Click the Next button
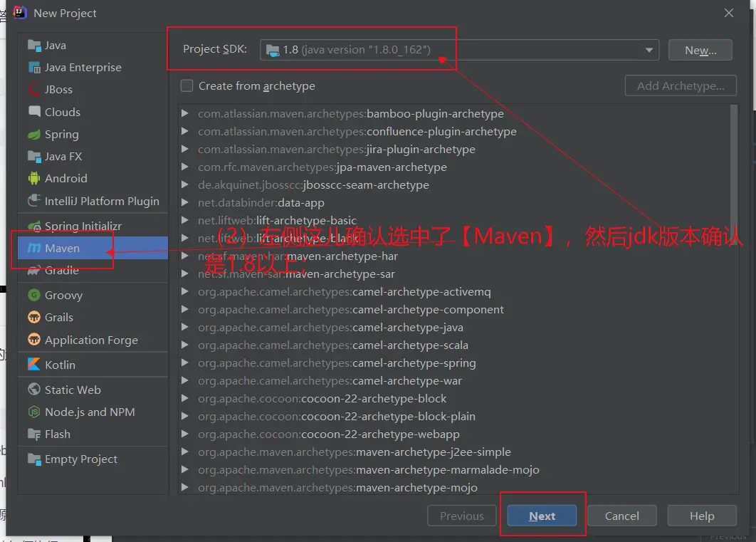This screenshot has height=542, width=756. pyautogui.click(x=542, y=516)
